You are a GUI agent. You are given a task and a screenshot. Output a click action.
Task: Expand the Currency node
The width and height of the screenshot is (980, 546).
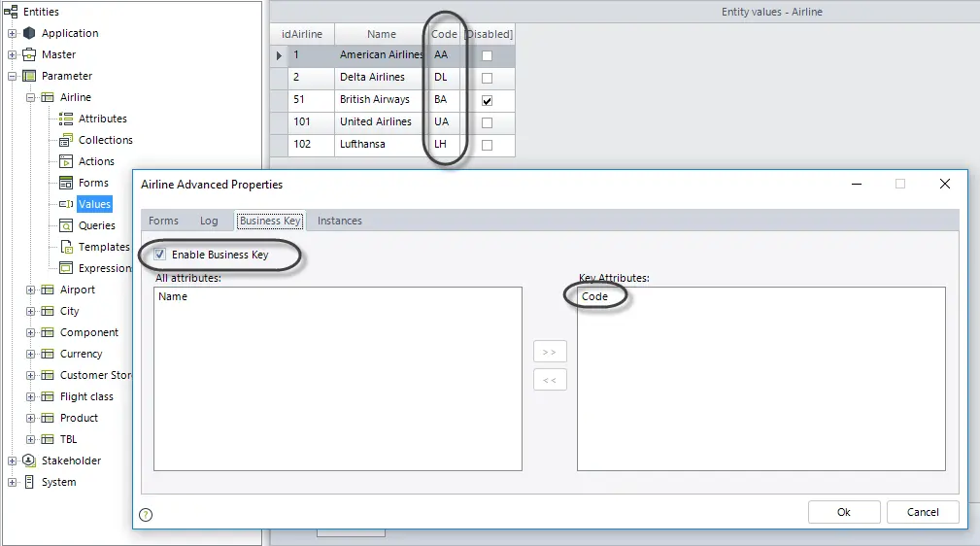coord(30,354)
